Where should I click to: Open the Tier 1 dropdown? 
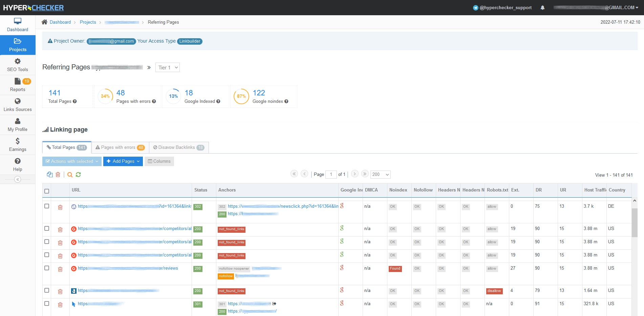click(168, 67)
